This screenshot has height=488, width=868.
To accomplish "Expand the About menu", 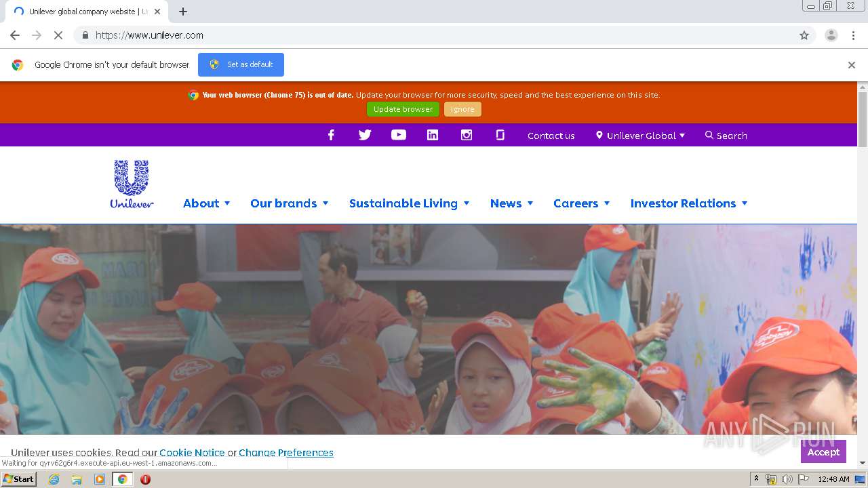I will pyautogui.click(x=207, y=203).
